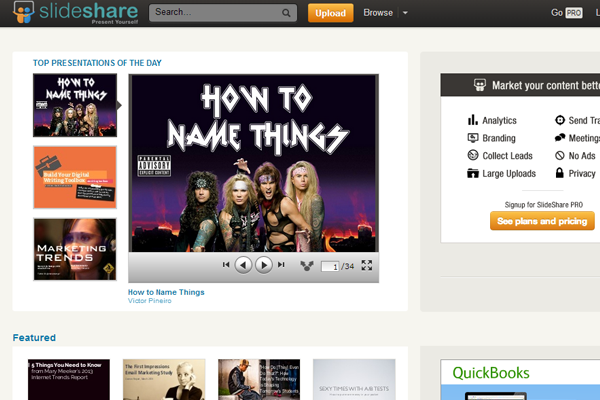Click the main How to Name Things slide

(254, 163)
